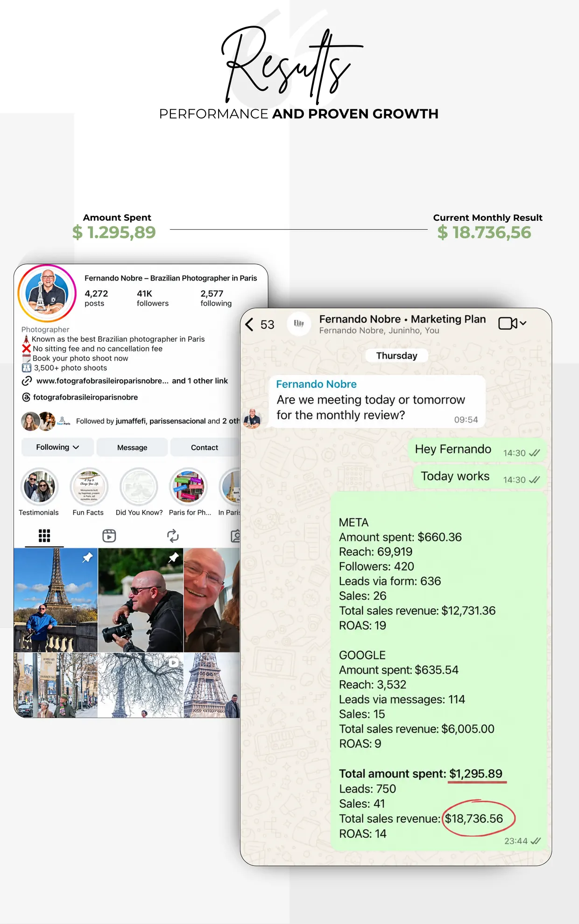Image resolution: width=579 pixels, height=924 pixels.
Task: Click 'Total sales revenue: $6,005.00' line
Action: click(417, 729)
